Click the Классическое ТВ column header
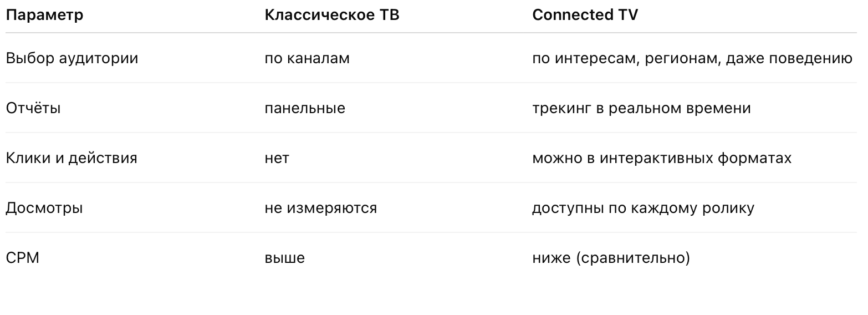This screenshot has width=868, height=315. [x=332, y=15]
